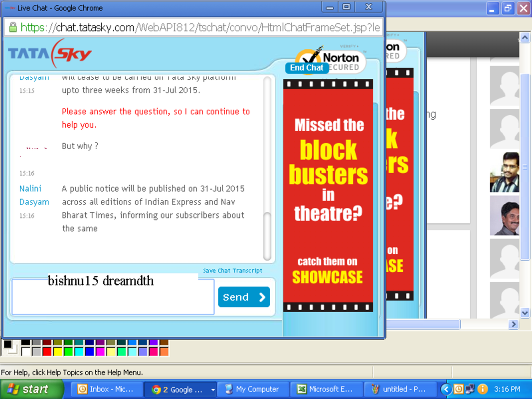
Task: Pick the orange color swatch
Action: click(x=164, y=352)
